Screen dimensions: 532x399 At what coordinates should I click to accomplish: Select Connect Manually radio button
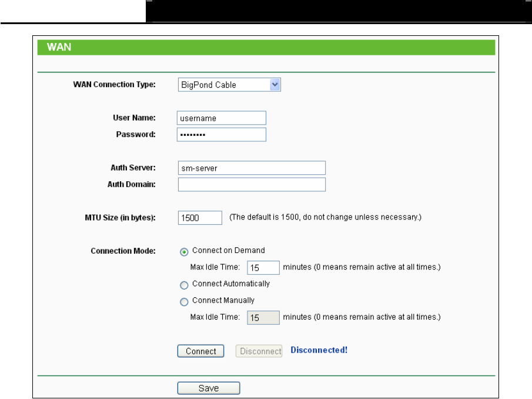tap(184, 301)
